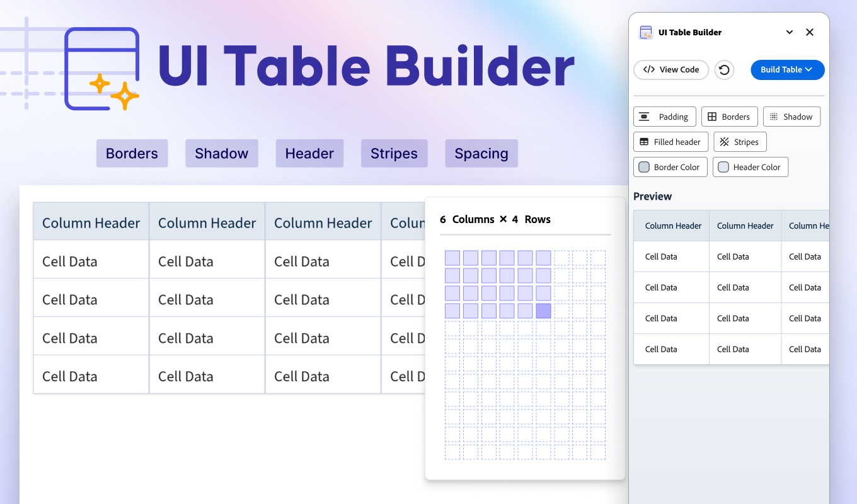
Task: Collapse the panel with the chevron
Action: click(789, 32)
